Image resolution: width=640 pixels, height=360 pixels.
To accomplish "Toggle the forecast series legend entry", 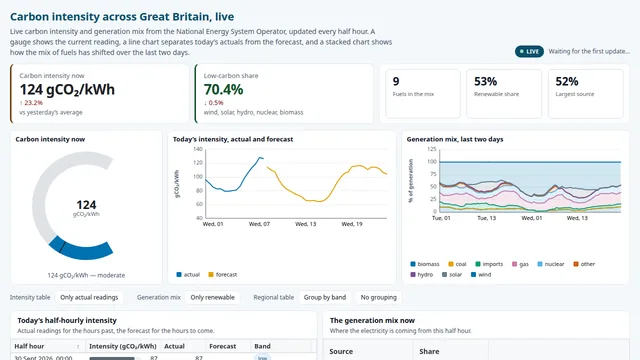I will pyautogui.click(x=222, y=275).
